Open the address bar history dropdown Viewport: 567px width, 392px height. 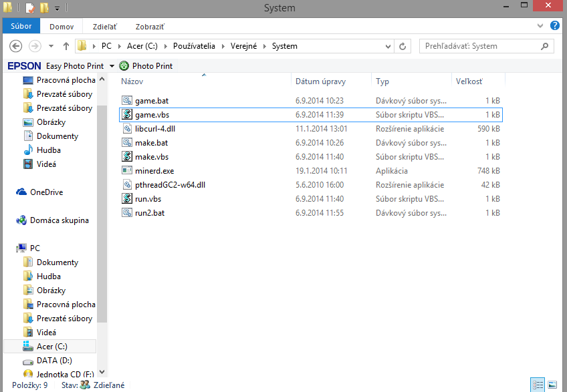coord(387,47)
